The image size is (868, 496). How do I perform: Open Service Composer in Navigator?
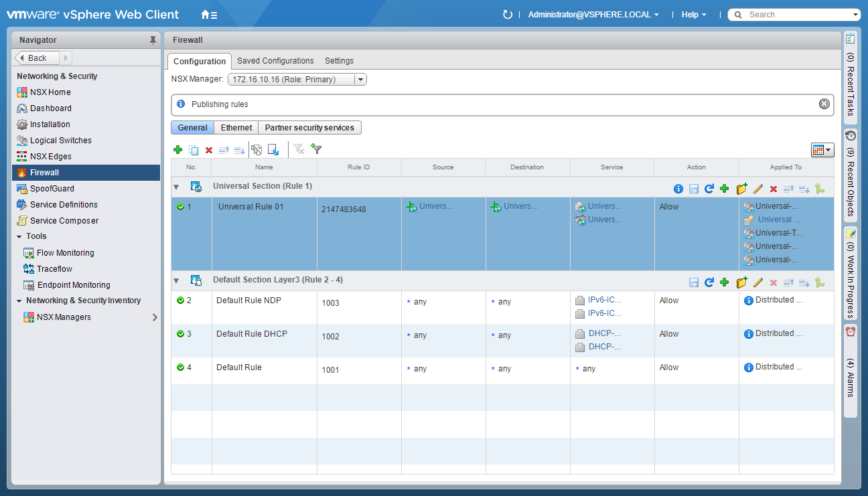pyautogui.click(x=64, y=221)
